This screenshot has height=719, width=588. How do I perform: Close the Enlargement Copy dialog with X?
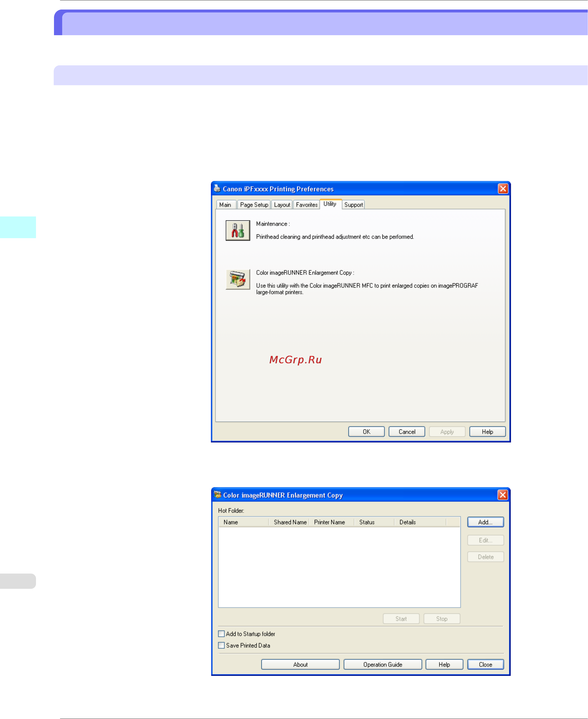click(x=503, y=495)
